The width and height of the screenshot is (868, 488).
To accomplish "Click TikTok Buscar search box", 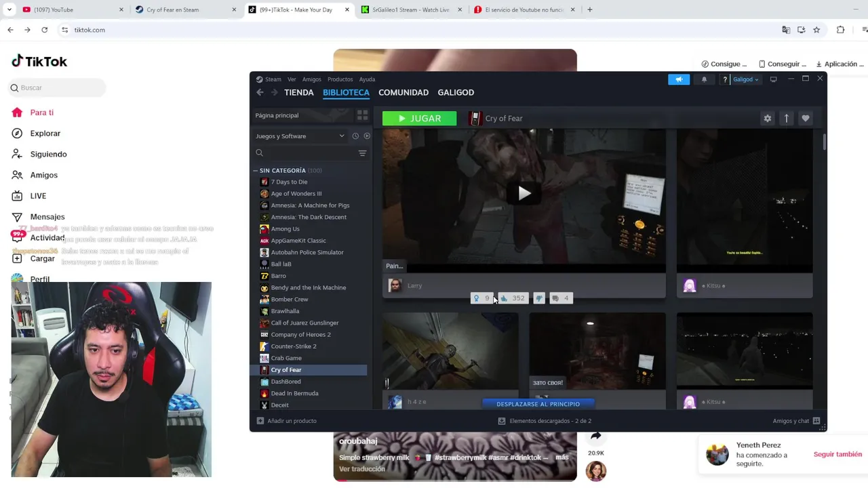I will [x=58, y=87].
